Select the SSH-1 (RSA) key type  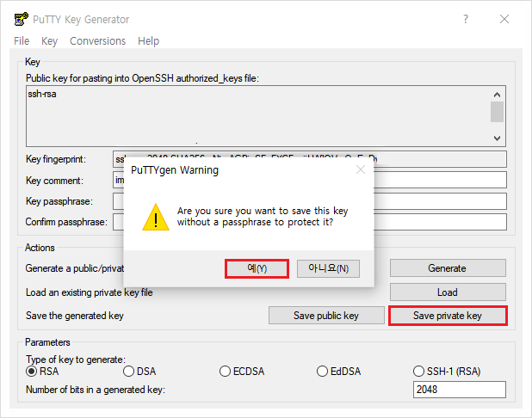click(x=447, y=372)
